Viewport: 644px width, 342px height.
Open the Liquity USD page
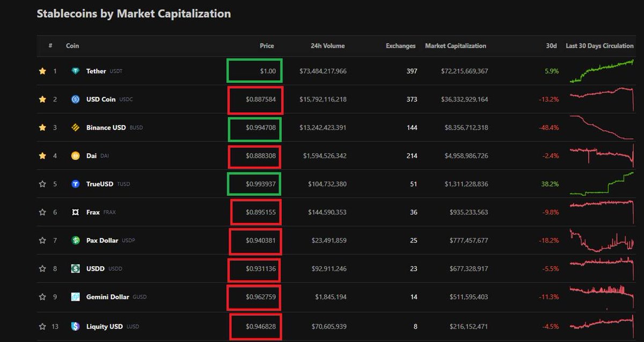pyautogui.click(x=105, y=326)
